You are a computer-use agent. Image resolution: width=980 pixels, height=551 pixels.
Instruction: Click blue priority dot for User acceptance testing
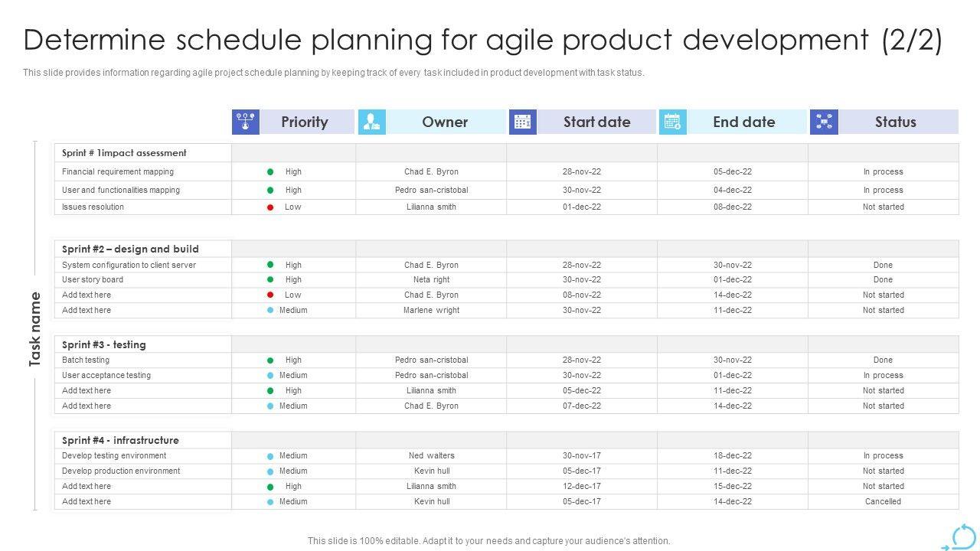pos(270,376)
